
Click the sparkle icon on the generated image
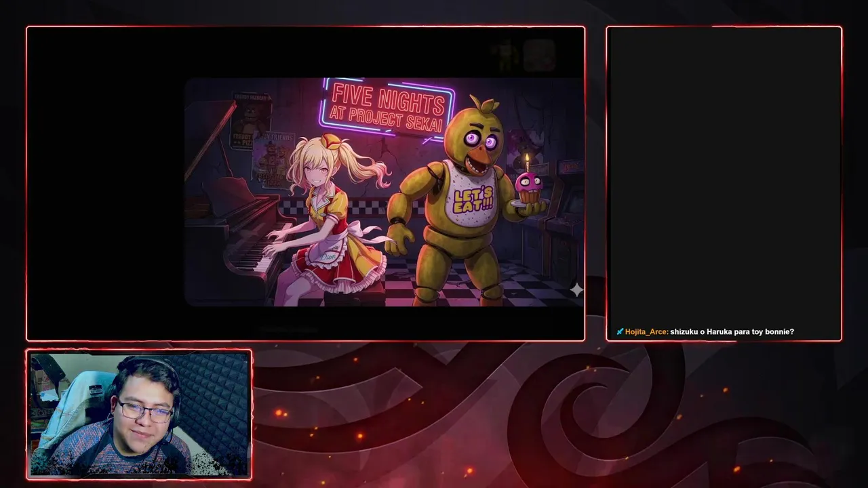tap(576, 290)
